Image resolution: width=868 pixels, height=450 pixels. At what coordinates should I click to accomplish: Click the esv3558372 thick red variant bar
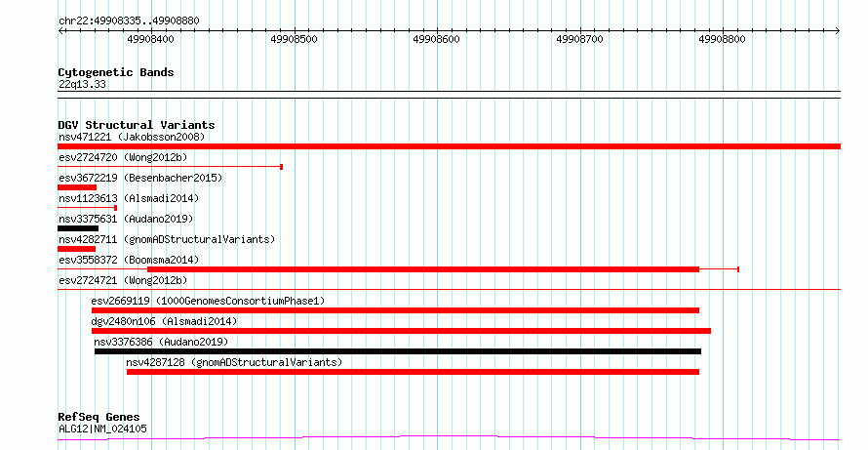423,269
